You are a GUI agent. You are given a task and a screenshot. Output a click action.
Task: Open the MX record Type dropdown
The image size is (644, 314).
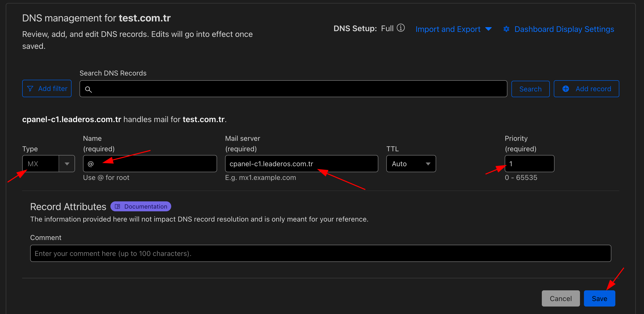[67, 164]
